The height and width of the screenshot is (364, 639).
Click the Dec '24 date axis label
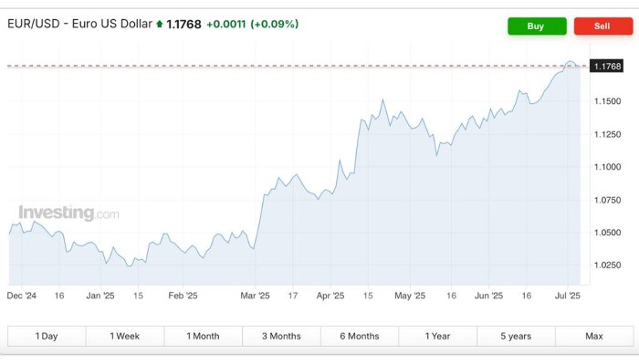[22, 296]
